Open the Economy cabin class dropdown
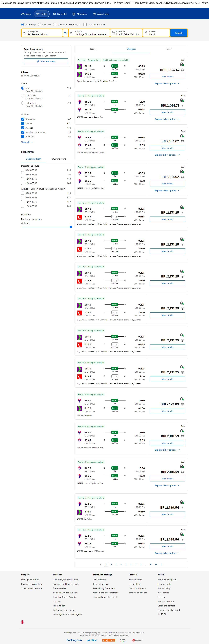 click(75, 25)
